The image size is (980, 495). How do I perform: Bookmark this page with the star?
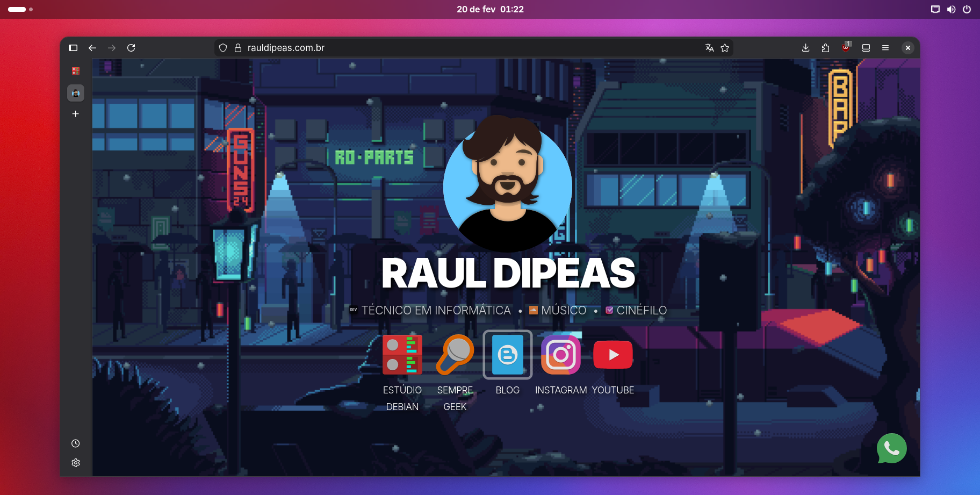pyautogui.click(x=725, y=48)
